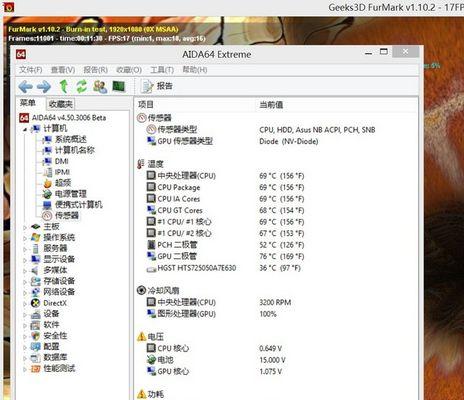Switch to the 收藏夹 tab
464x400 pixels.
pyautogui.click(x=60, y=104)
